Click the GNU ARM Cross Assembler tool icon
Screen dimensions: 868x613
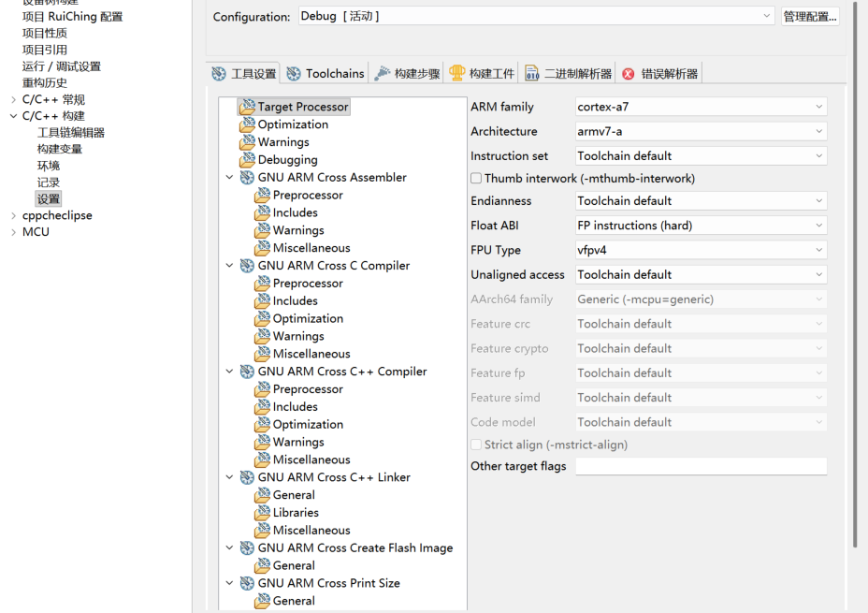(247, 178)
